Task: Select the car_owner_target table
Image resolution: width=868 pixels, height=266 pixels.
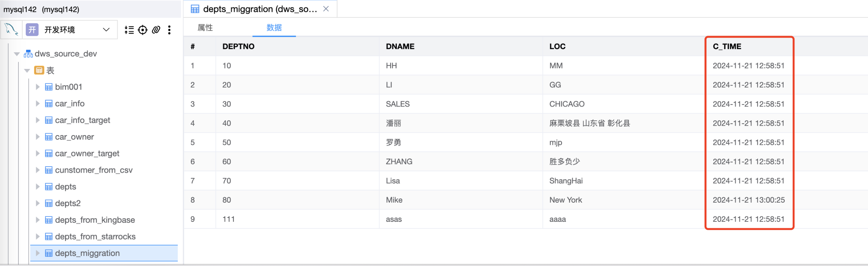Action: [x=87, y=154]
